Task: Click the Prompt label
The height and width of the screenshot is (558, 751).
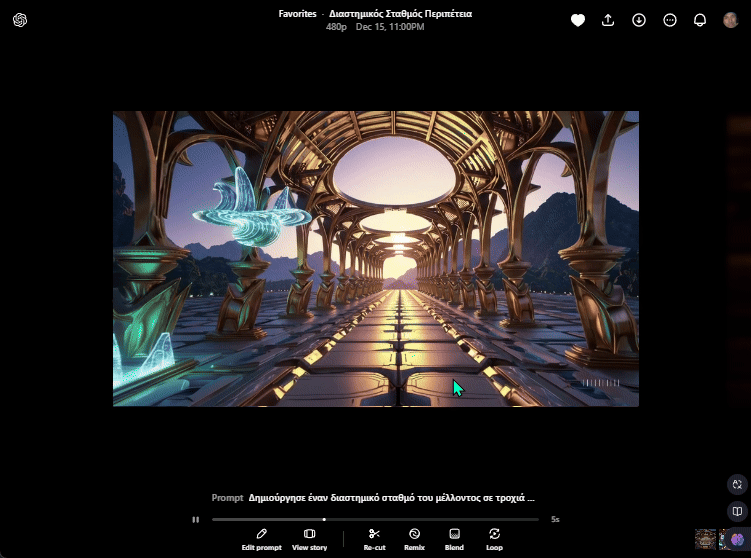Action: point(228,498)
